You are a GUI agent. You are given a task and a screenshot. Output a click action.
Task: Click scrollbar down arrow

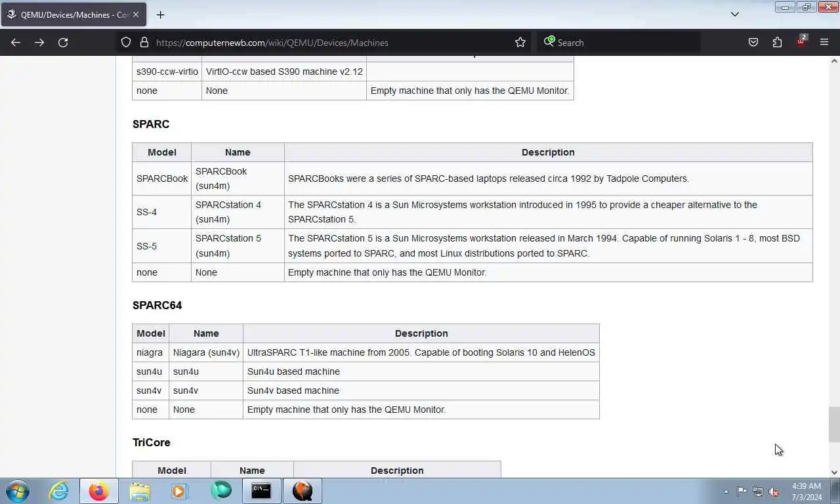[834, 472]
